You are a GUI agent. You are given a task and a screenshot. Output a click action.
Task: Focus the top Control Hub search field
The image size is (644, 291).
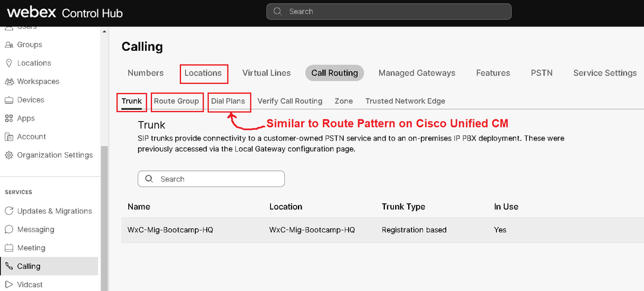[x=389, y=12]
